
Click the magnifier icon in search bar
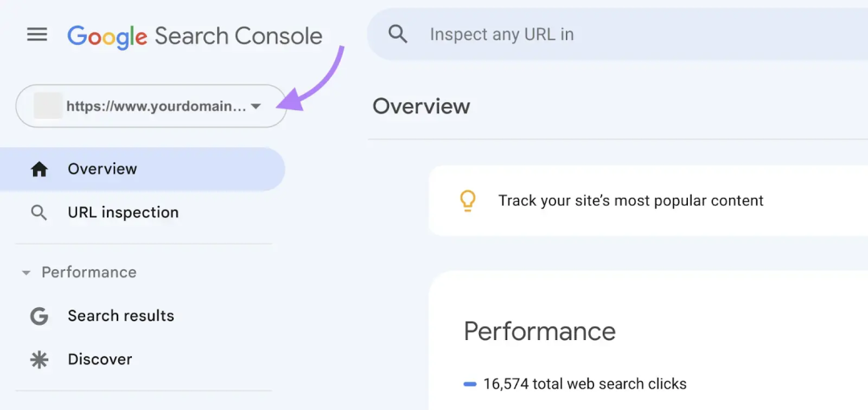tap(398, 35)
